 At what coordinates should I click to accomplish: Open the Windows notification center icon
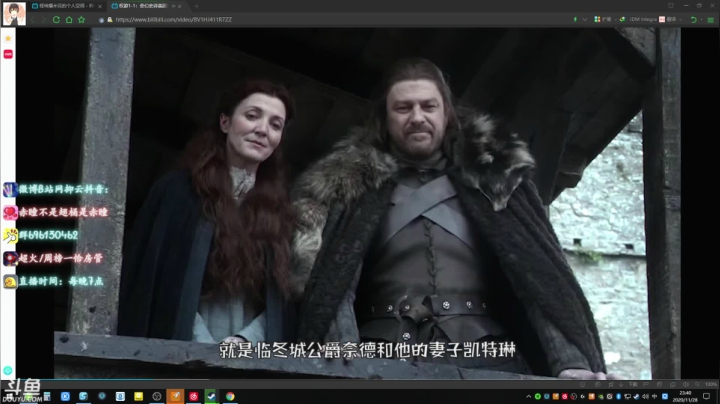(707, 396)
